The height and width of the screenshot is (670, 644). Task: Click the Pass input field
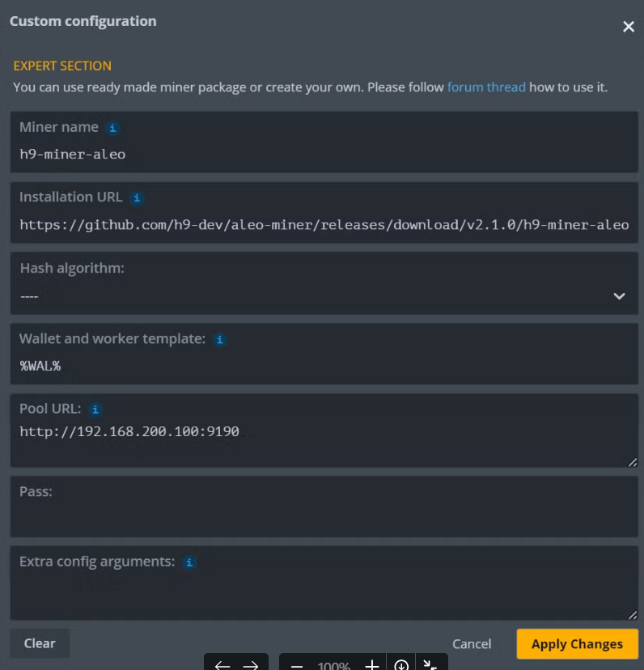(324, 515)
